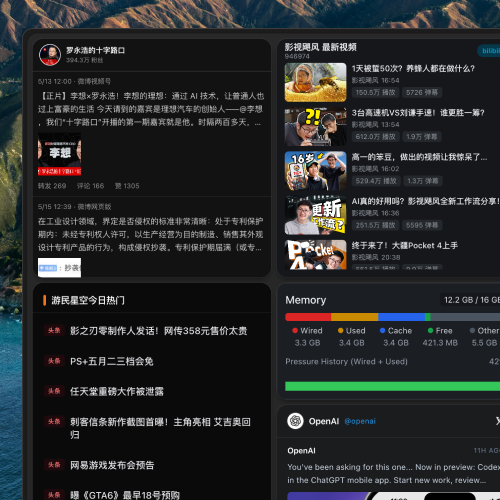Click the 3.3 GB Wired value
The image size is (500, 500).
[307, 343]
